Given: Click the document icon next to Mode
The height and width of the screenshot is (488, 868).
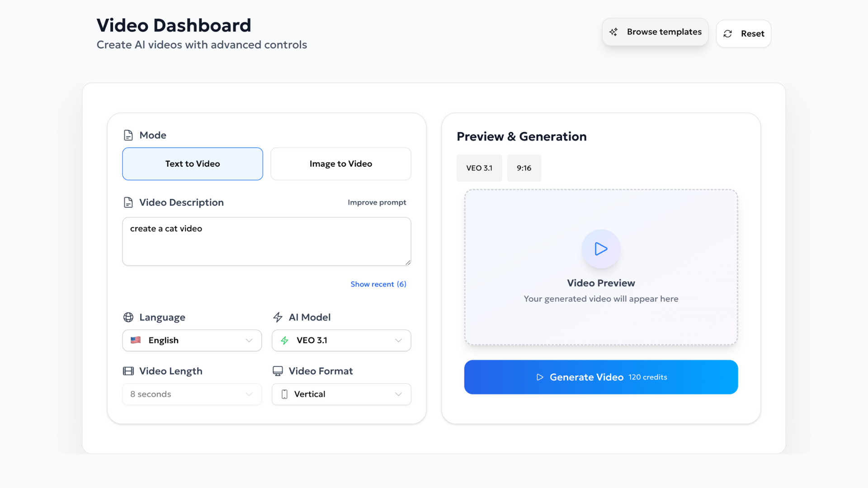Looking at the screenshot, I should (128, 135).
